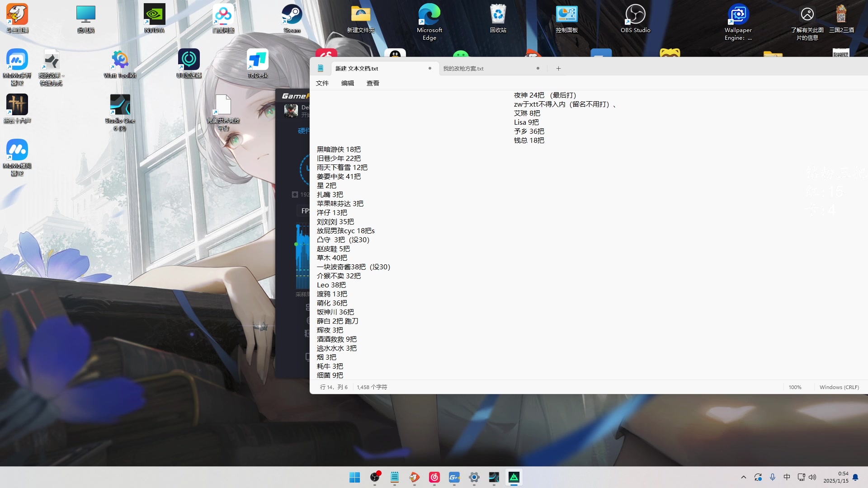Click the Windows (CRLF) line ending indicator

839,387
